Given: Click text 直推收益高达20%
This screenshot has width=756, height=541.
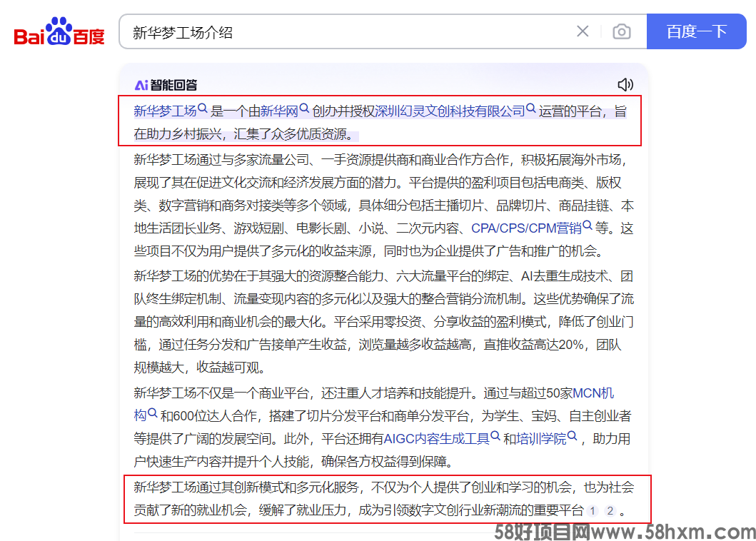Looking at the screenshot, I should point(533,345).
